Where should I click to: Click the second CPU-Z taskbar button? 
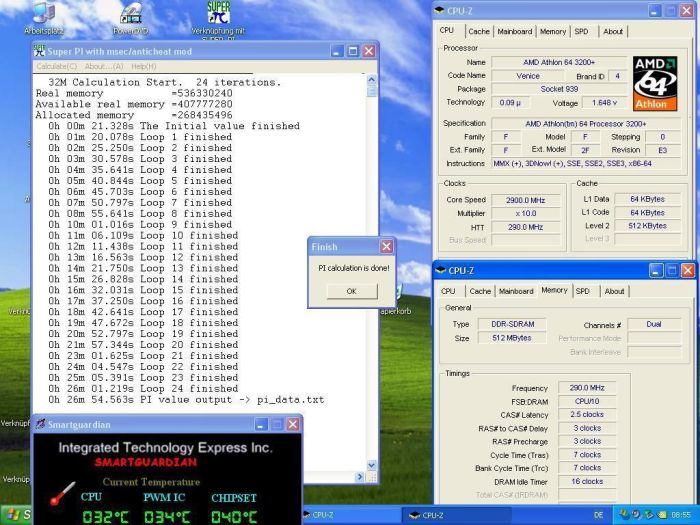tap(455, 515)
